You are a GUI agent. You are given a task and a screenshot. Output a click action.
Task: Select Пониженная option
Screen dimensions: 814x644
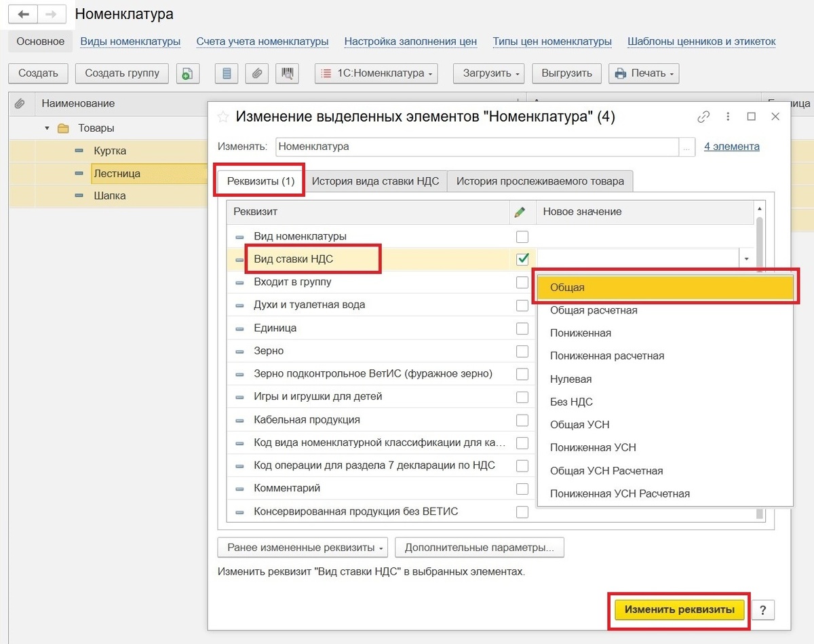tap(665, 333)
